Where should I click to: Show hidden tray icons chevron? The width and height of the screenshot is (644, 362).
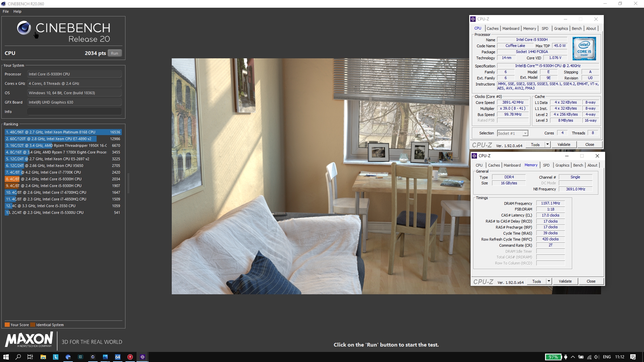(573, 357)
